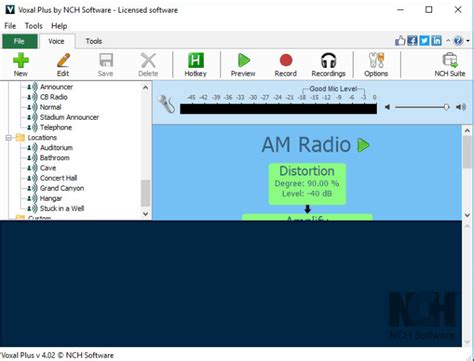Create a new voice with New

coord(21,65)
